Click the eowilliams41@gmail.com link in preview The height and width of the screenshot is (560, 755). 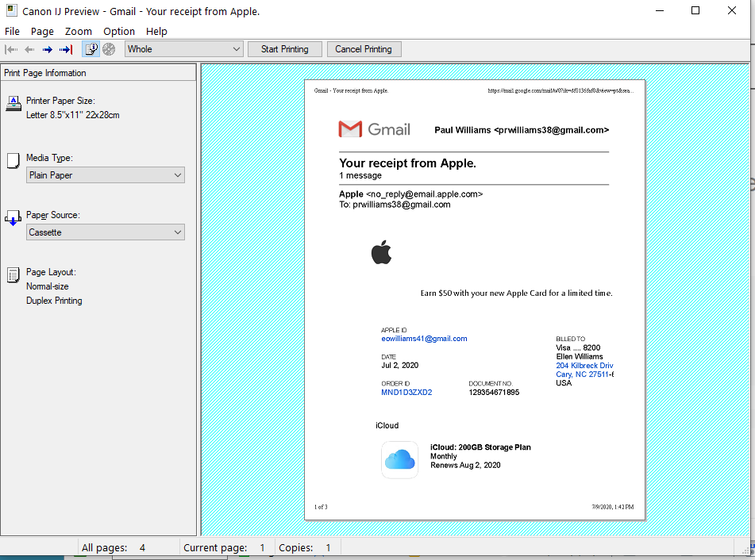[424, 339]
